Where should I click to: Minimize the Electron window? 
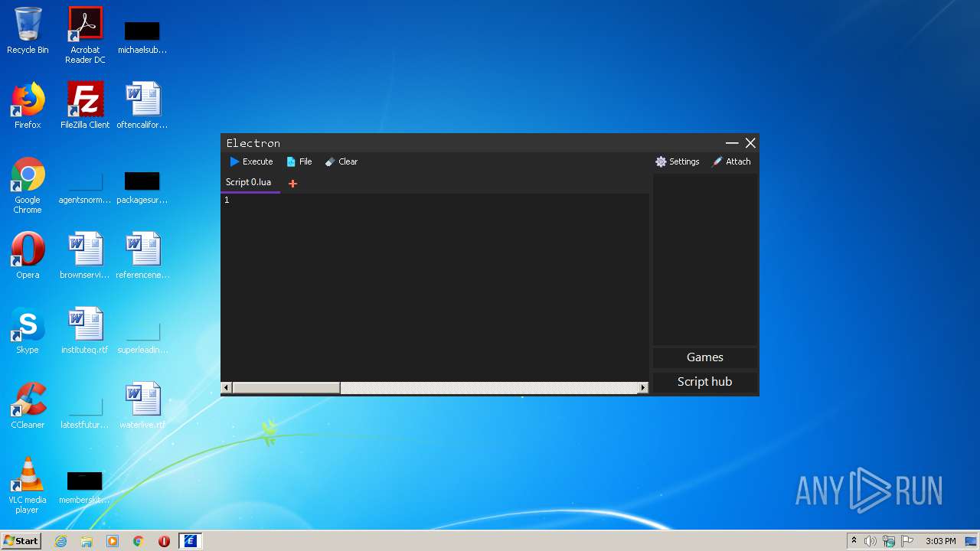(x=732, y=143)
